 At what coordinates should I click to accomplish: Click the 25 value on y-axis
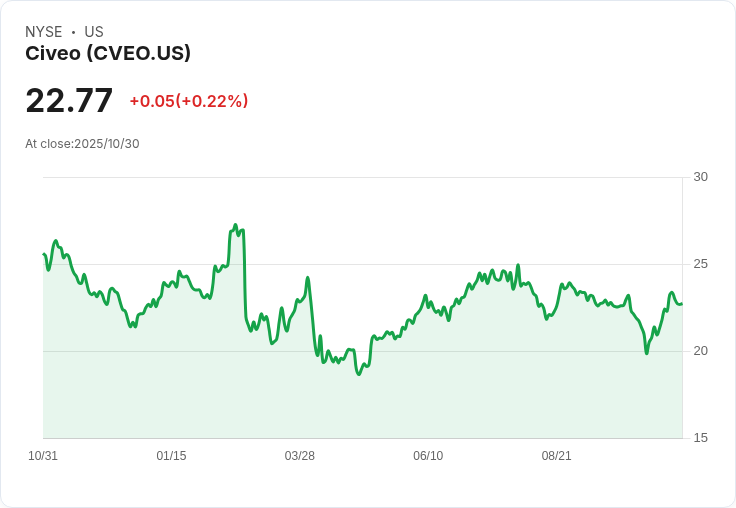point(700,264)
